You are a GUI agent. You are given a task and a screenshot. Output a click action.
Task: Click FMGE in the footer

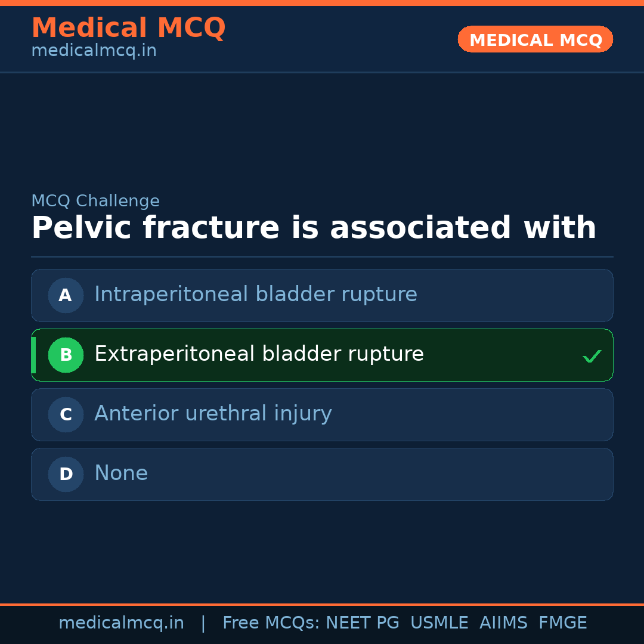pyautogui.click(x=562, y=623)
